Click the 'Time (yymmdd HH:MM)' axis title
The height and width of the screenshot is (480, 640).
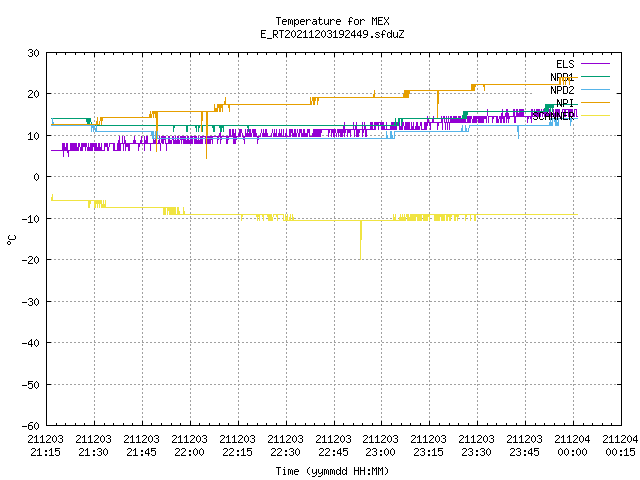[x=332, y=471]
